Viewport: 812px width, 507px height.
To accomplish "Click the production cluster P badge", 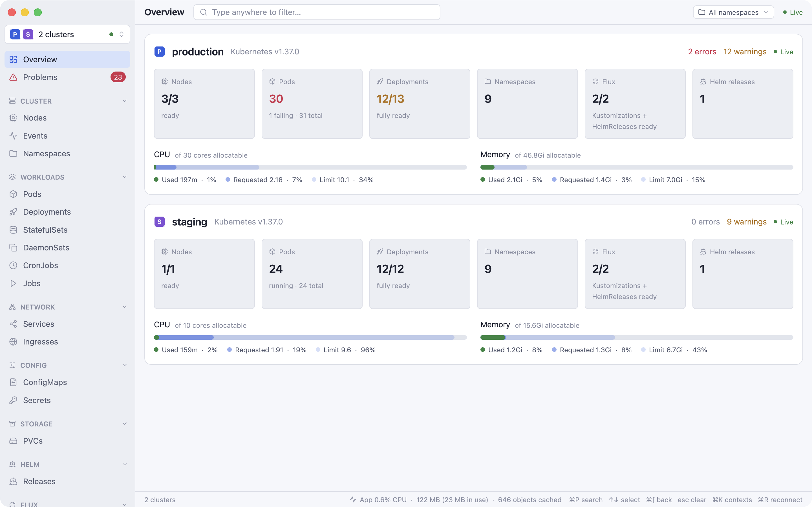I will [159, 52].
